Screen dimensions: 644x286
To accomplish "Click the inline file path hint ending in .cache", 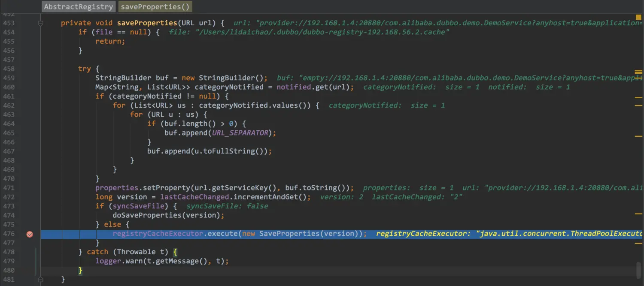I will (x=309, y=32).
